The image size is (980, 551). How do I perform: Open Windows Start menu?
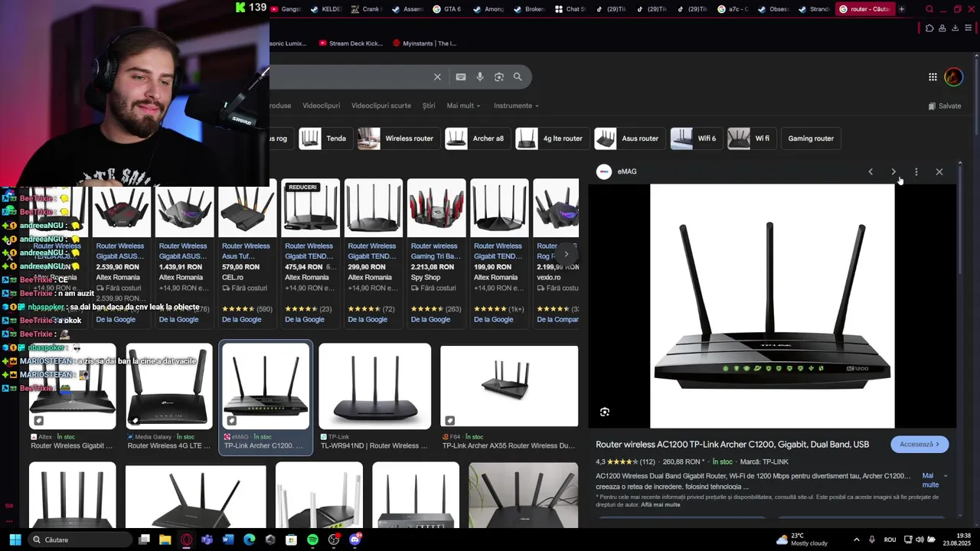click(15, 540)
